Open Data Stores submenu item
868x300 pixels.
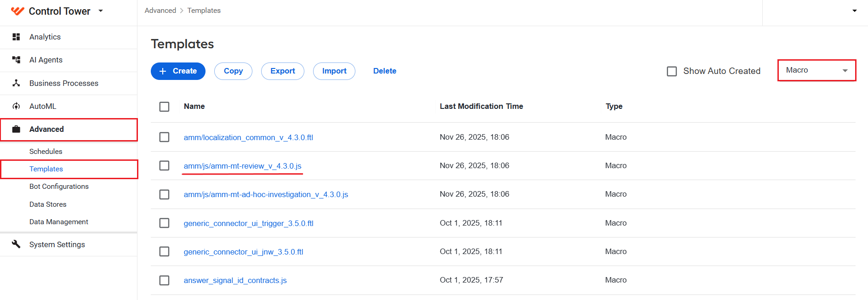click(48, 204)
